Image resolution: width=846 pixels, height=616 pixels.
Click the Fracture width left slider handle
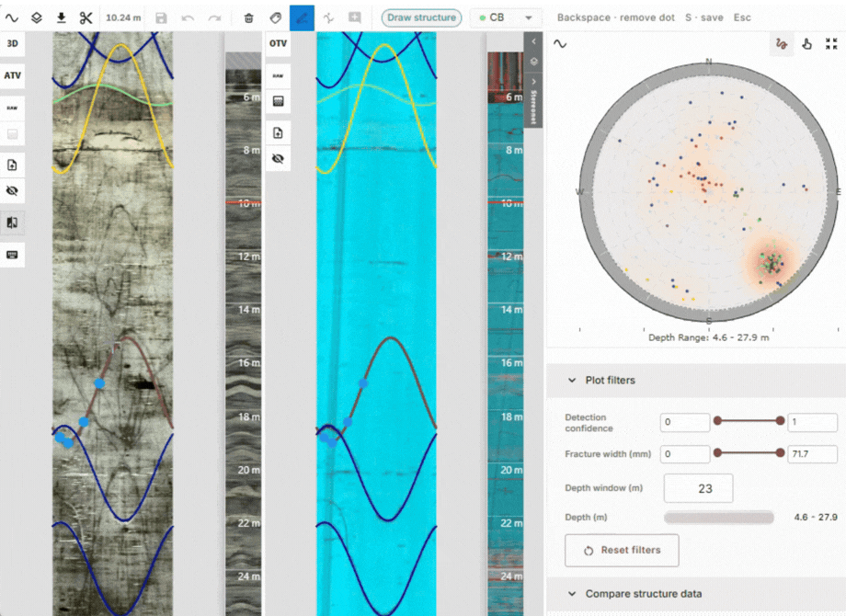[x=717, y=453]
